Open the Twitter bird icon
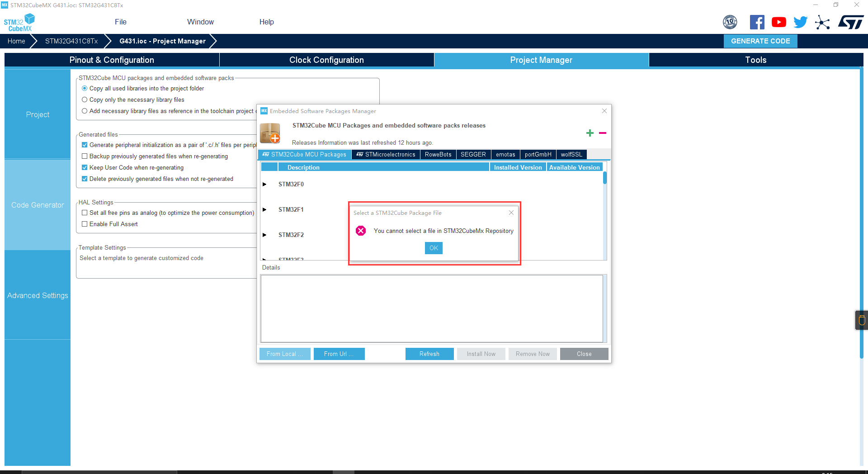Image resolution: width=868 pixels, height=474 pixels. coord(801,22)
